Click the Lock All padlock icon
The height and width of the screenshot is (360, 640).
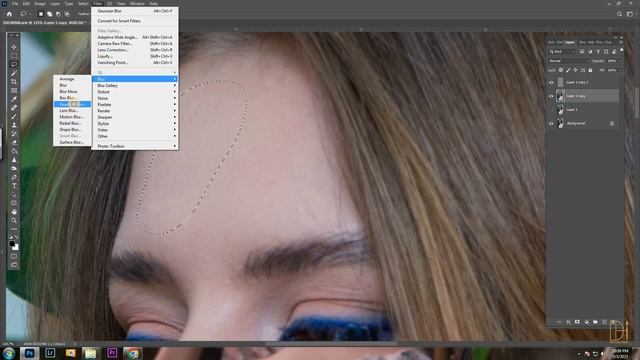[x=590, y=70]
